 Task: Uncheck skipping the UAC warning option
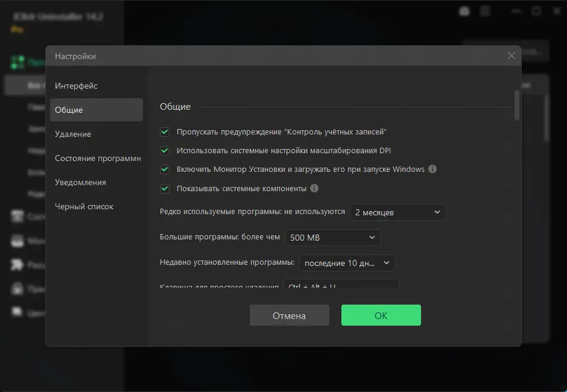point(165,131)
